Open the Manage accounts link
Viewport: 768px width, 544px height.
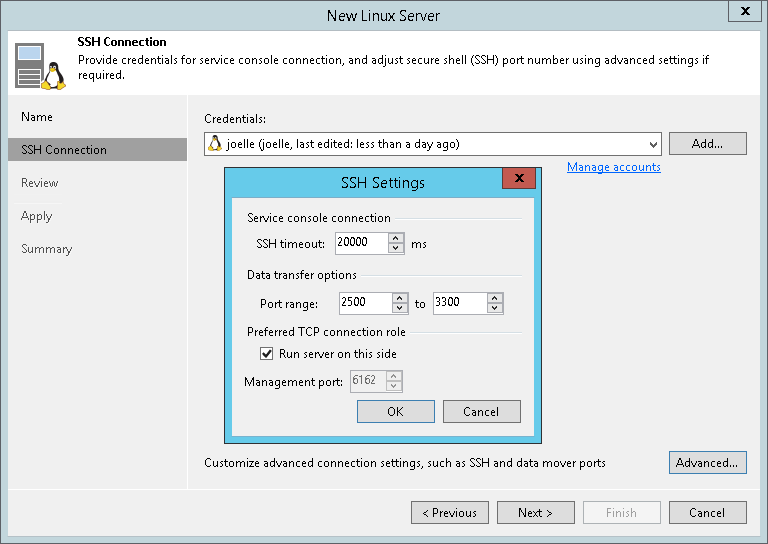coord(613,167)
